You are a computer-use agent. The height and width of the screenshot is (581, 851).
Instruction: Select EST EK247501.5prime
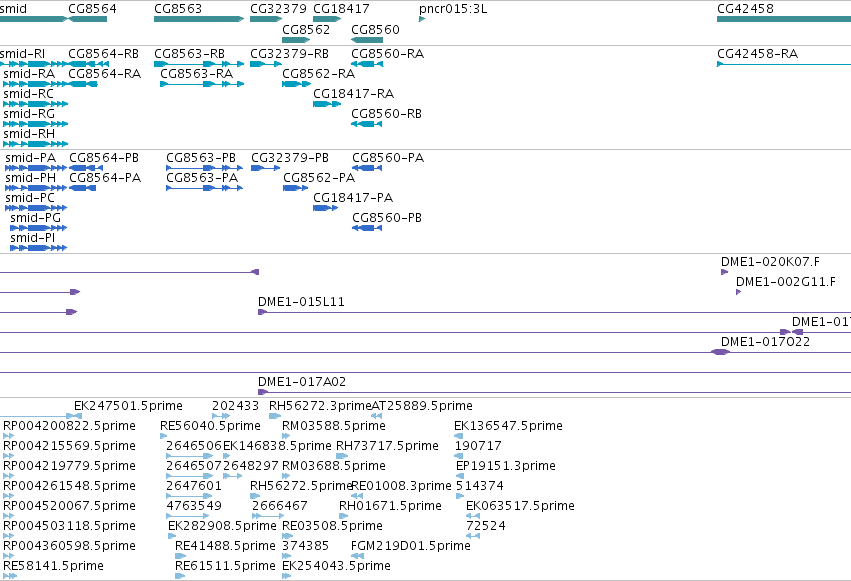point(128,406)
